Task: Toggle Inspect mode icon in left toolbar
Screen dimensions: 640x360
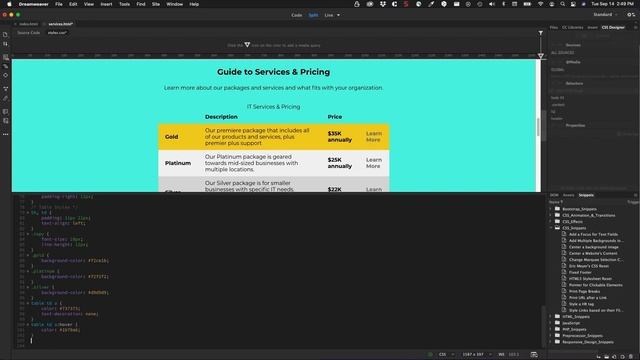Action: click(5, 66)
